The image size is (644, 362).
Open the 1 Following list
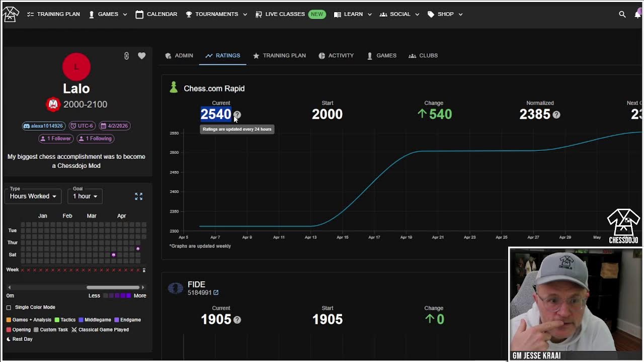(96, 138)
